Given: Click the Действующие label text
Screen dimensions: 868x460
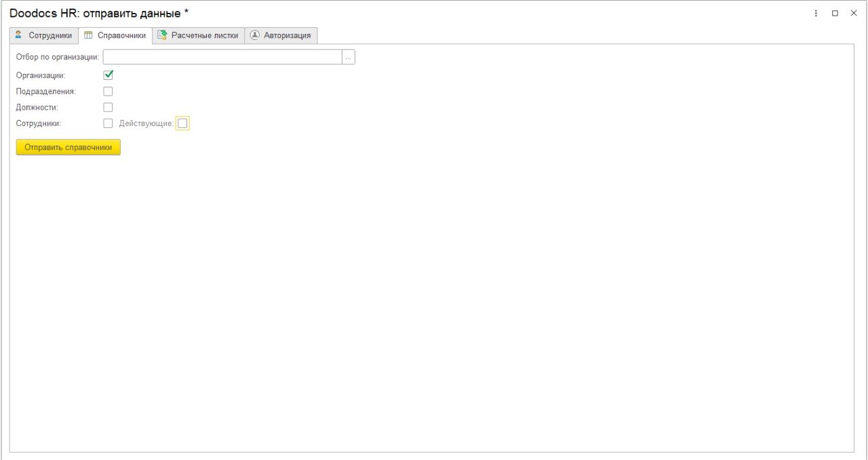Looking at the screenshot, I should [146, 123].
